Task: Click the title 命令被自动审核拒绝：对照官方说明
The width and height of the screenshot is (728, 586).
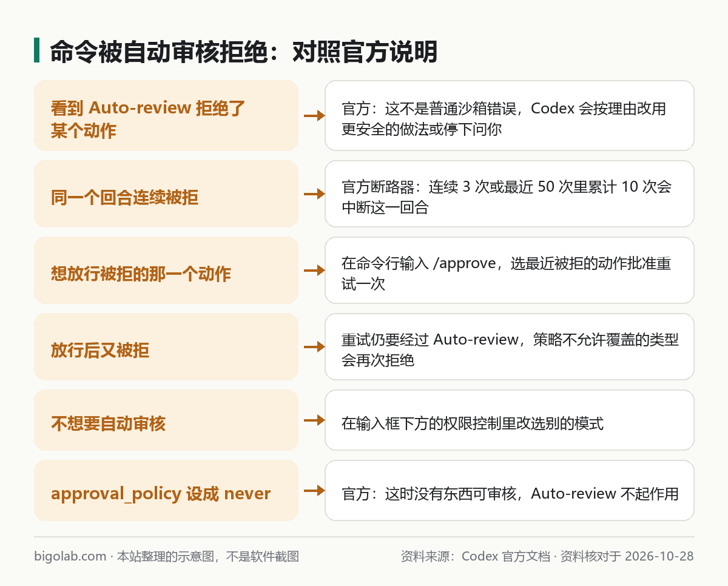Action: pos(243,52)
